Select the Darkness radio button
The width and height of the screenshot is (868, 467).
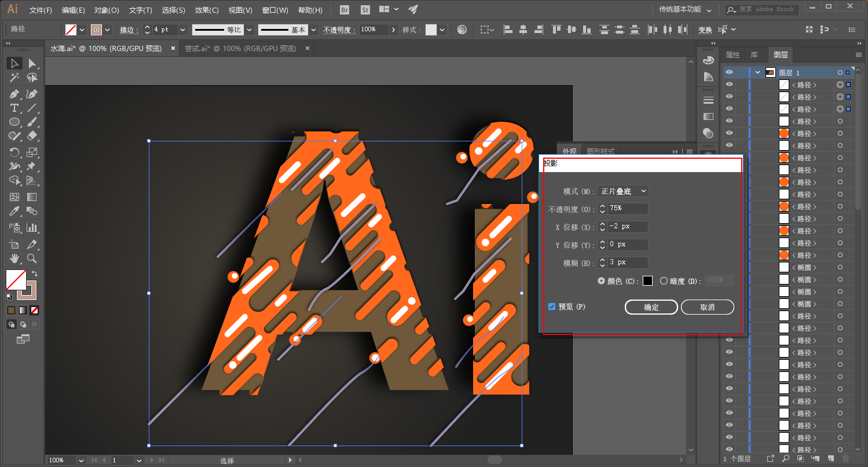[664, 281]
